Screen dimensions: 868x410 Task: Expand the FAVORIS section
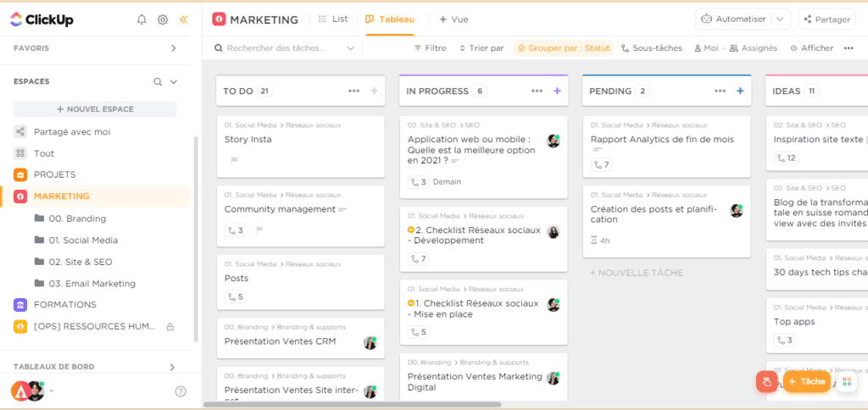[173, 48]
